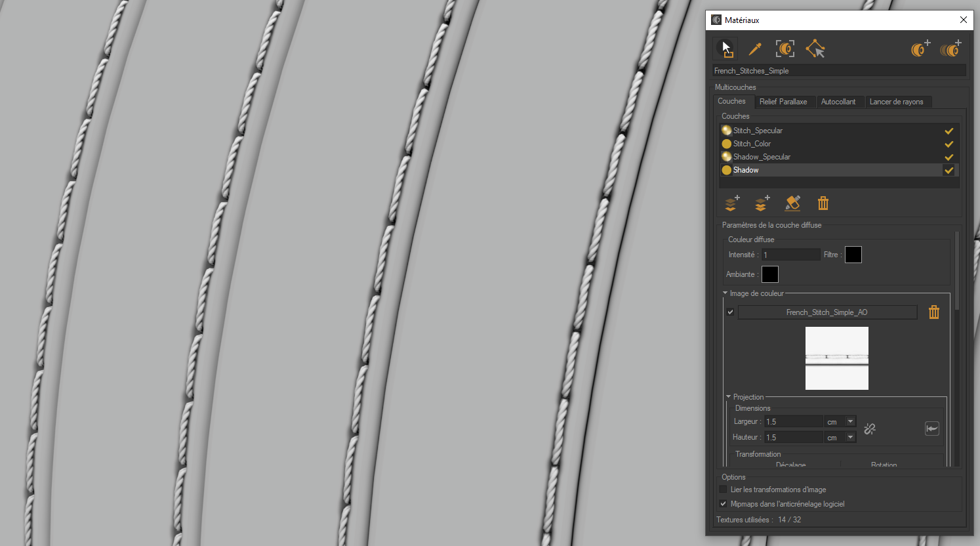
Task: Collapse the 'Image de couleur' section
Action: point(725,293)
